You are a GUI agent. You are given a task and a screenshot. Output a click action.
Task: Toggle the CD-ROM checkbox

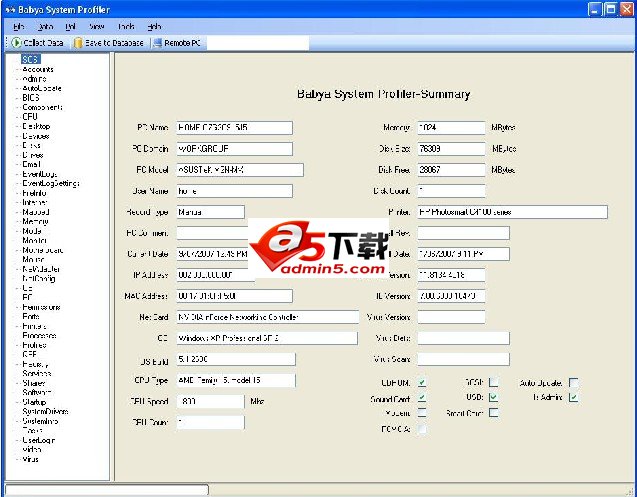tap(423, 382)
